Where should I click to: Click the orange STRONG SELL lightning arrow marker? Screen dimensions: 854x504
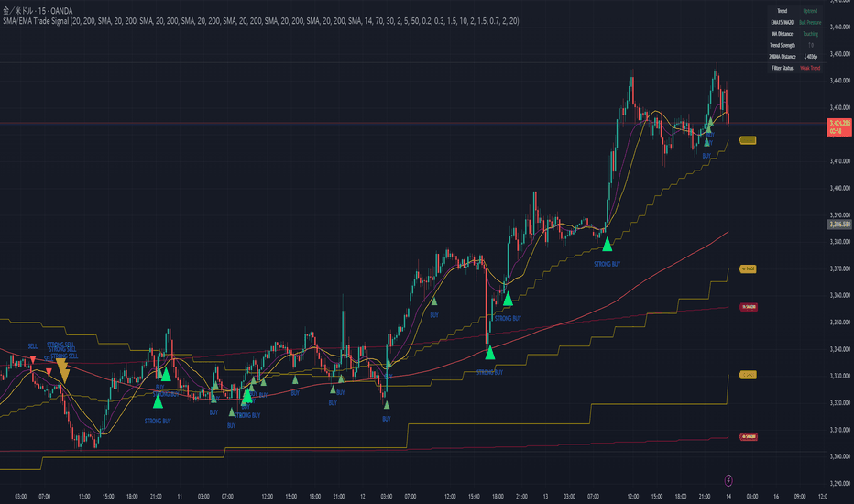62,370
